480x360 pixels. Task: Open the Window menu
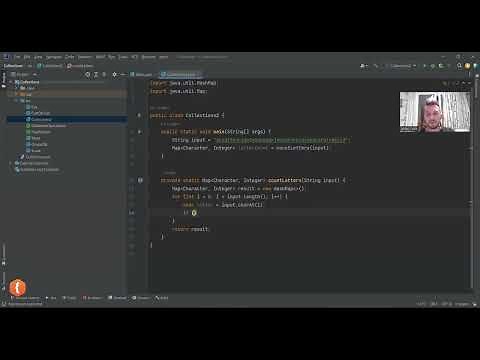pos(148,57)
